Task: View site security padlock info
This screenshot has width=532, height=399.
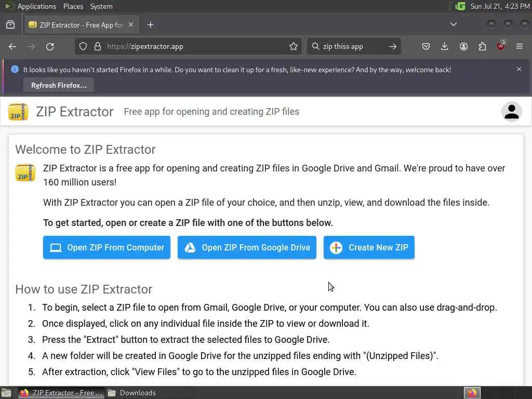Action: pyautogui.click(x=98, y=46)
